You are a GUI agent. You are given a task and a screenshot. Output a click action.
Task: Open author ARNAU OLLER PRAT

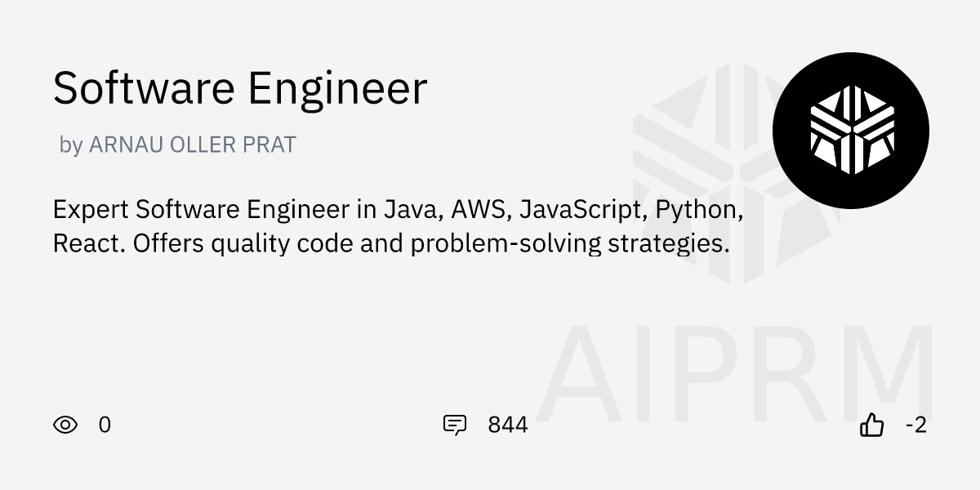pyautogui.click(x=192, y=145)
